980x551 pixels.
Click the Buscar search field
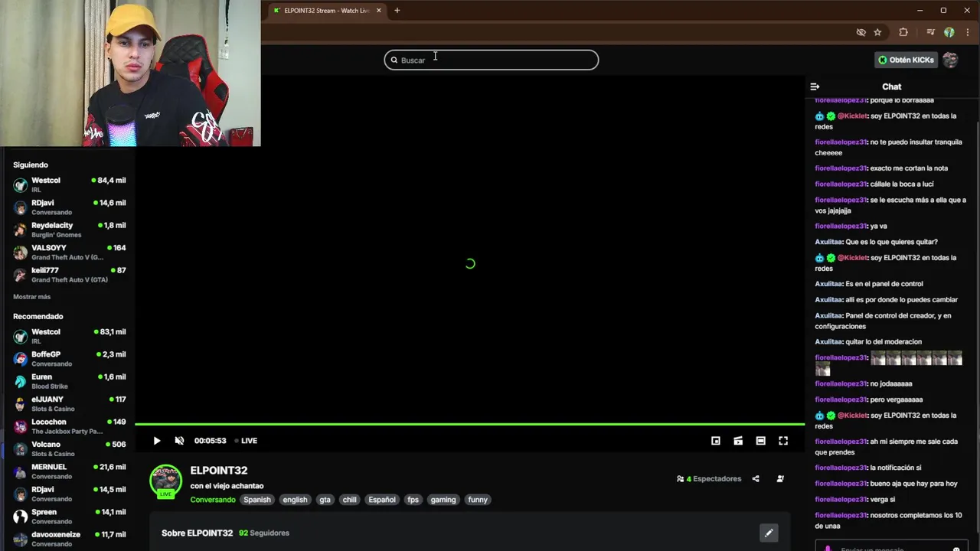492,60
